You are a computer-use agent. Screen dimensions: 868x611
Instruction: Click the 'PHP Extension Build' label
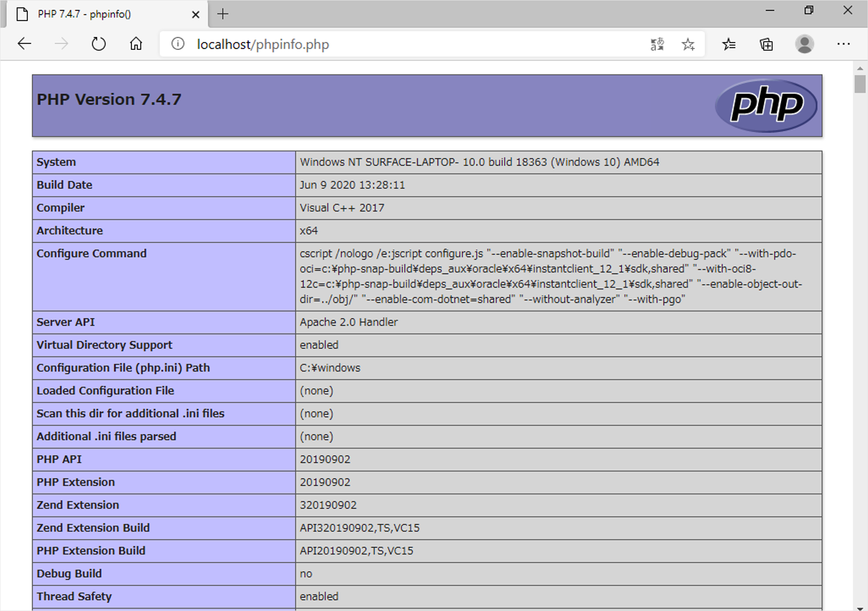pyautogui.click(x=91, y=551)
